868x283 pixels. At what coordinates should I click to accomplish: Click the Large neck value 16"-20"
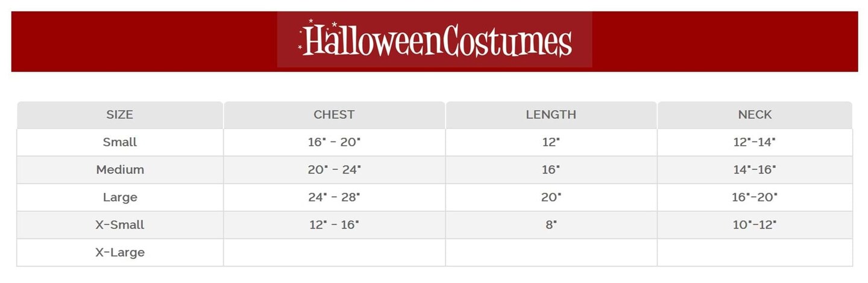click(755, 197)
